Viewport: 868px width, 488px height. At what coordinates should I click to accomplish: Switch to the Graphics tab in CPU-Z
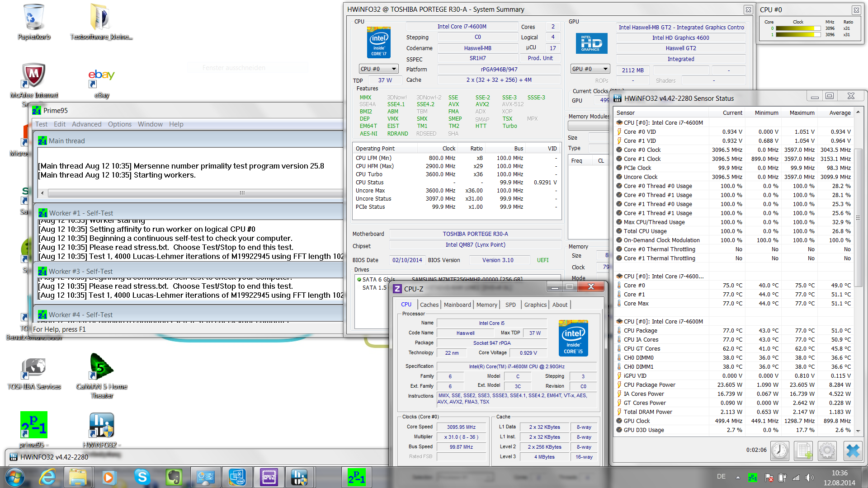535,305
